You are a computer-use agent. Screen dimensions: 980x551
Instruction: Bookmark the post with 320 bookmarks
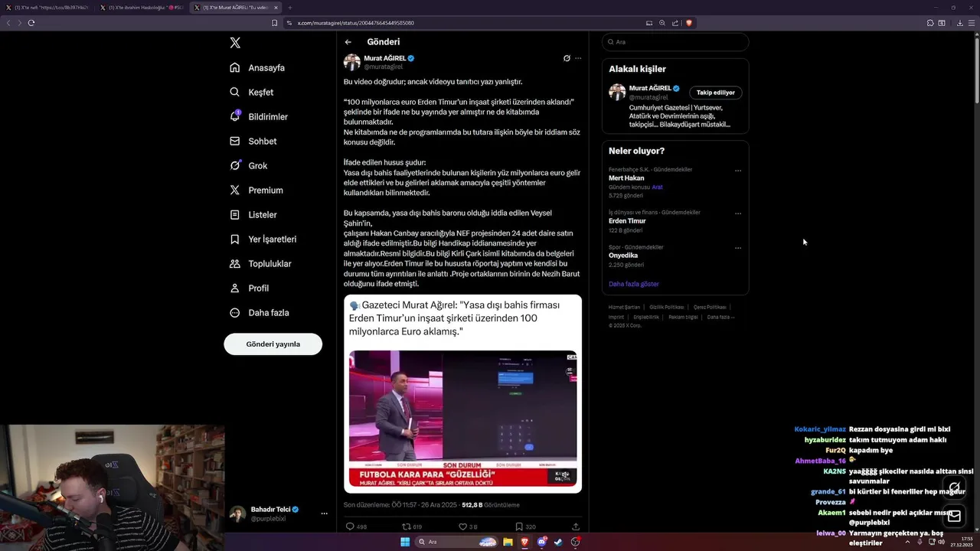525,527
